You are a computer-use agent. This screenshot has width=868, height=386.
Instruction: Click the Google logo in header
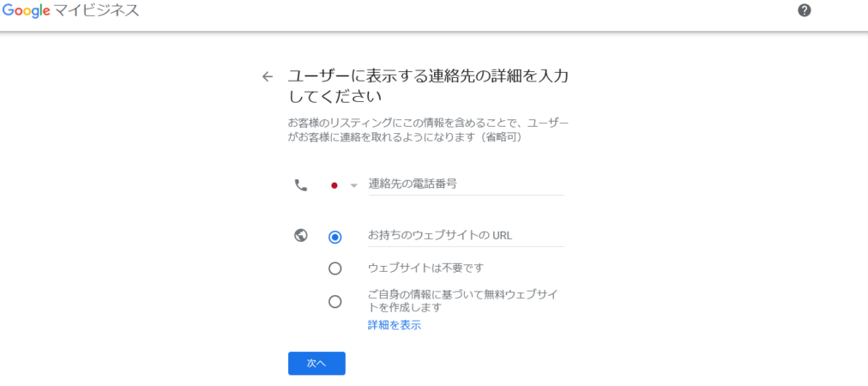pos(27,10)
